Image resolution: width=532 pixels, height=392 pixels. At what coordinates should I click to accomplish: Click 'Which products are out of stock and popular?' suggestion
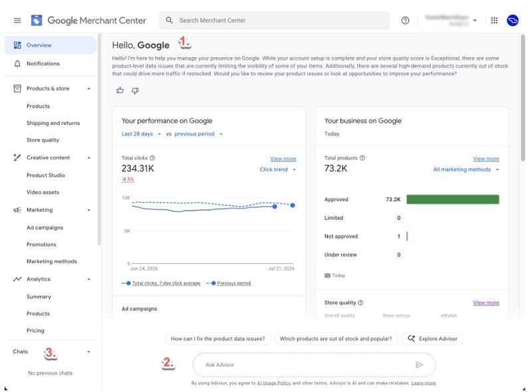(x=336, y=338)
